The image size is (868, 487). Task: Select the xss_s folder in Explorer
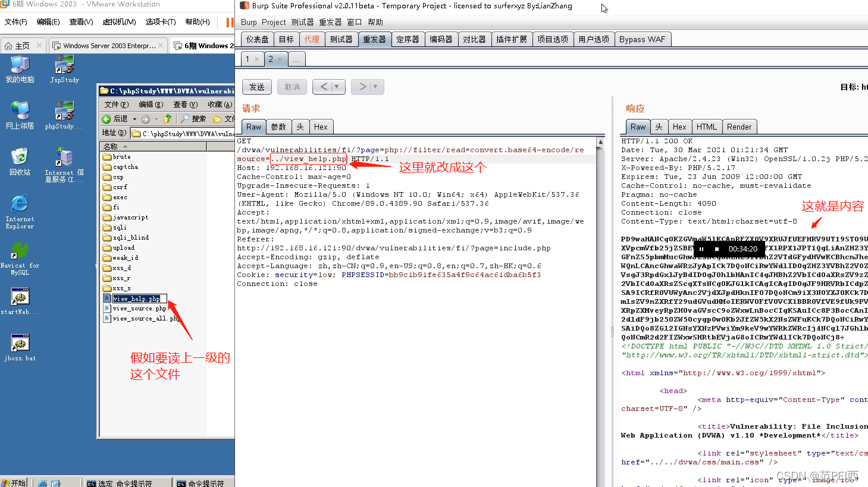(x=117, y=288)
